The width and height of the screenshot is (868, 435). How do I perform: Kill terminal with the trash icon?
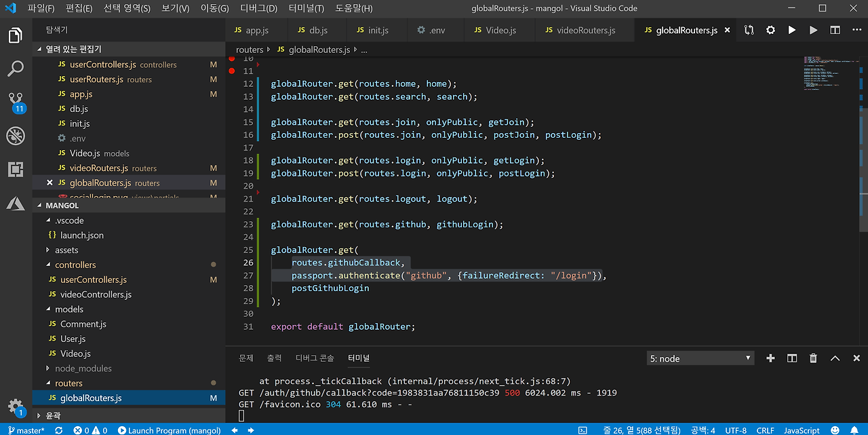coord(813,358)
